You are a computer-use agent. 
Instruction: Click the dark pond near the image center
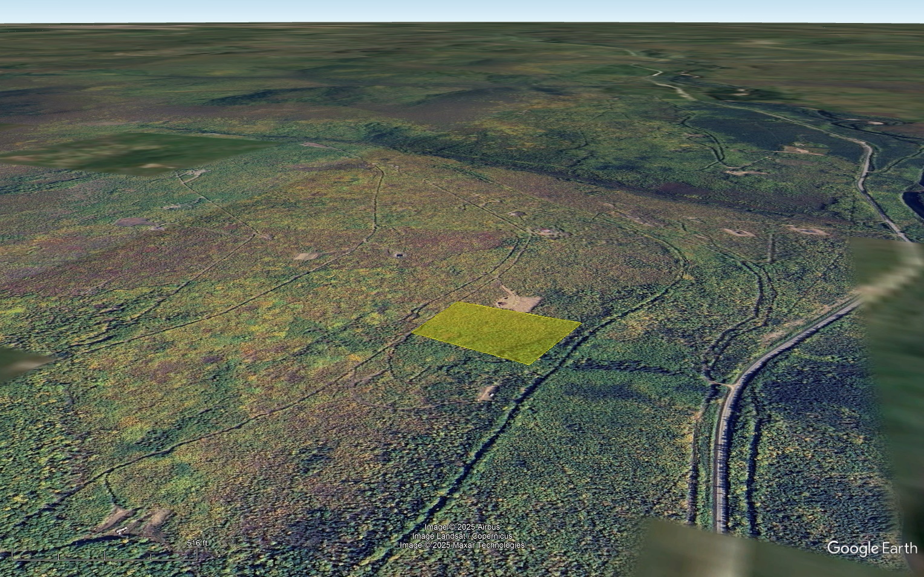click(399, 255)
